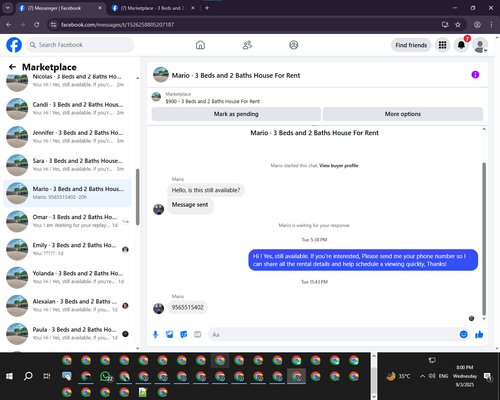500x400 pixels.
Task: Open Windows Start menu
Action: pos(9,376)
